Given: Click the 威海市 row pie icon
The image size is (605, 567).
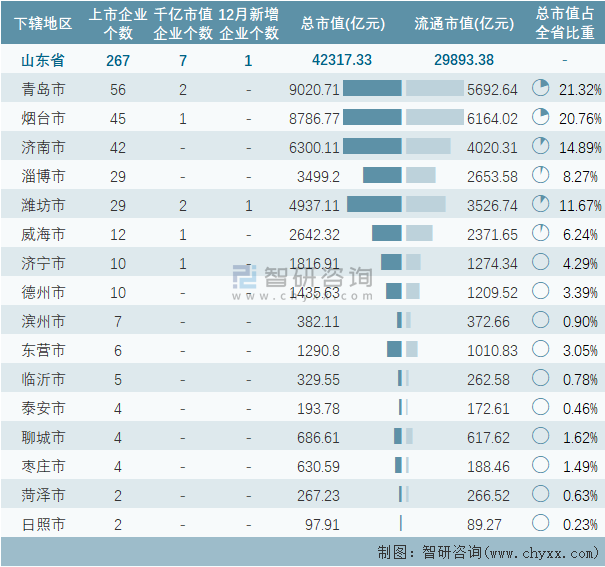Looking at the screenshot, I should pyautogui.click(x=541, y=234).
